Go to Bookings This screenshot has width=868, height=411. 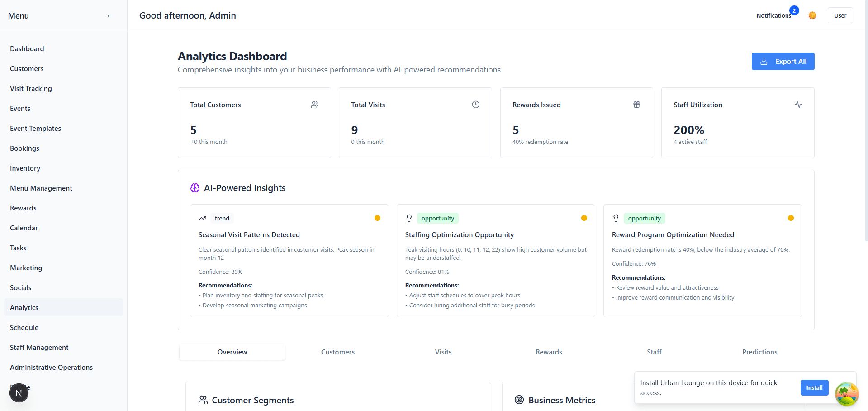(x=63, y=148)
